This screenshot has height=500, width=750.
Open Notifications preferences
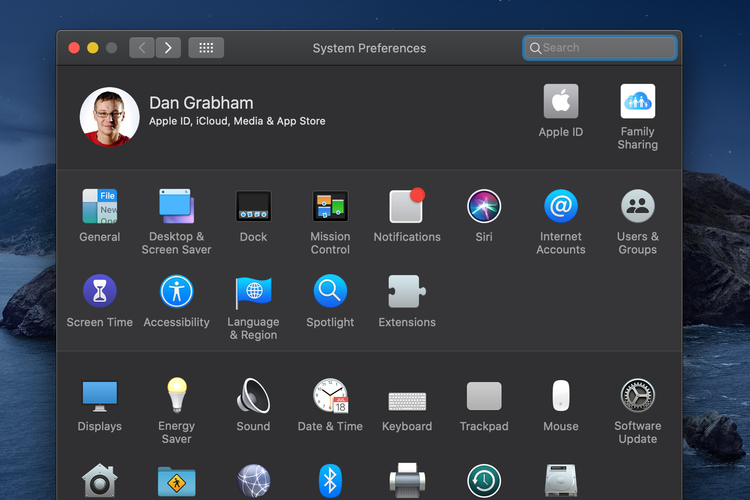(x=407, y=206)
